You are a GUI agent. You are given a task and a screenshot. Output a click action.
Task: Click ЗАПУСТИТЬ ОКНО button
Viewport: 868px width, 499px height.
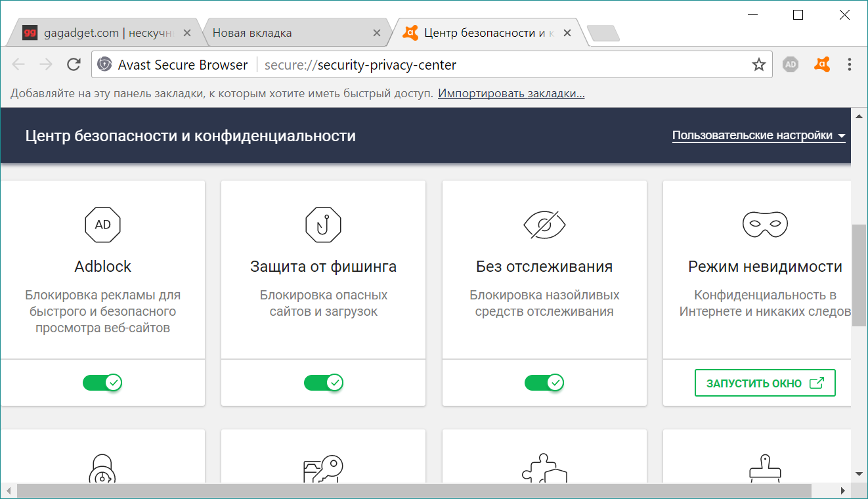[x=765, y=383]
